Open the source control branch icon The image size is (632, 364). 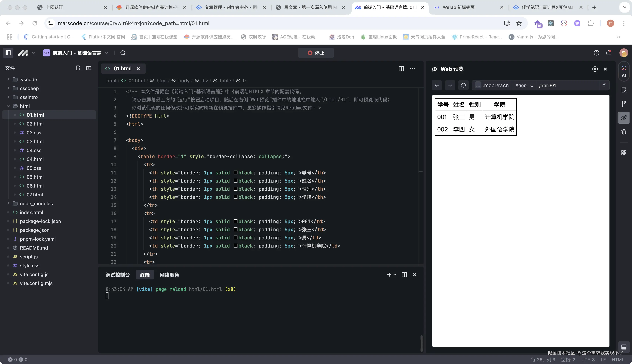pyautogui.click(x=624, y=104)
